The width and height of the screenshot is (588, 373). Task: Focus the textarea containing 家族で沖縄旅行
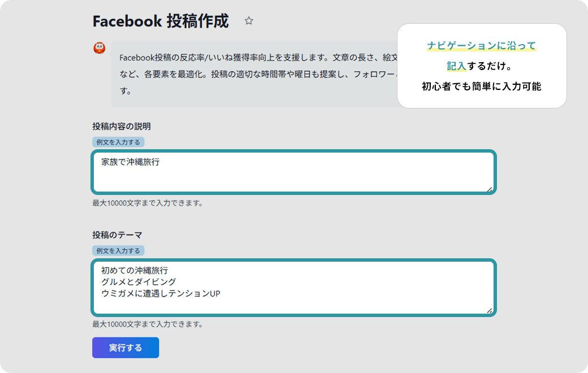coord(294,172)
